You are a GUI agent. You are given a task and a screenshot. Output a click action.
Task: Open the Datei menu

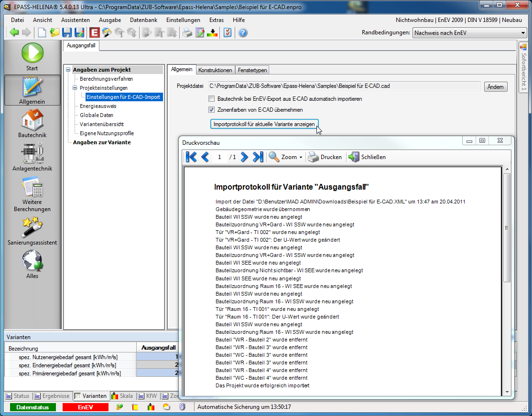coord(17,20)
